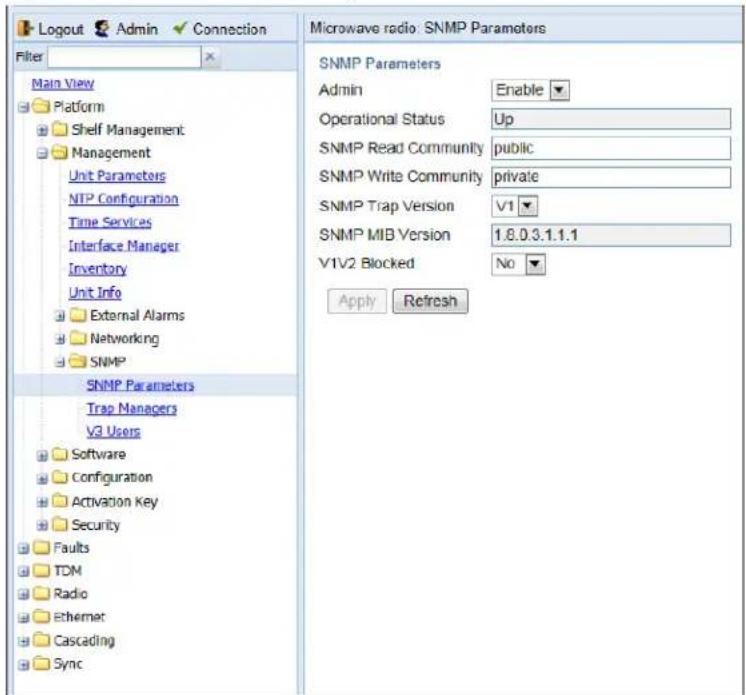Click the Platform folder icon

tap(42, 106)
